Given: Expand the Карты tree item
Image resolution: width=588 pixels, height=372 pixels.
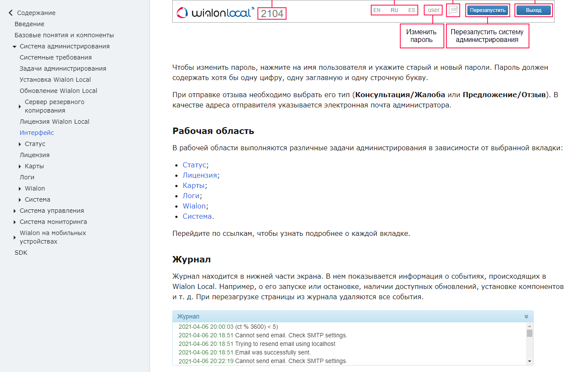Looking at the screenshot, I should point(20,167).
